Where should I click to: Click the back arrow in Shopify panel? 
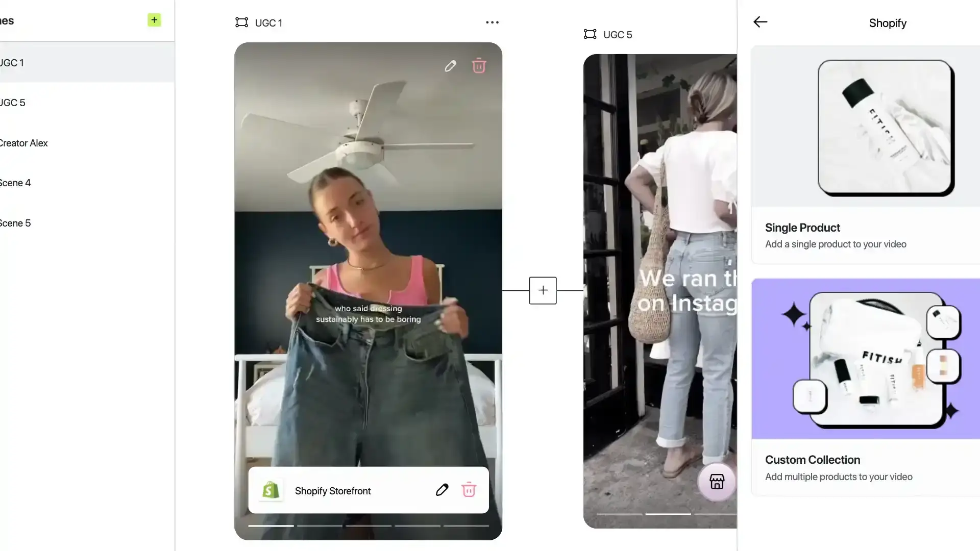[760, 21]
